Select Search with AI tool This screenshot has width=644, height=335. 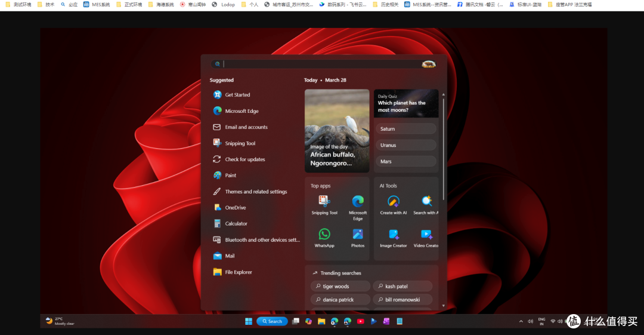tap(426, 205)
